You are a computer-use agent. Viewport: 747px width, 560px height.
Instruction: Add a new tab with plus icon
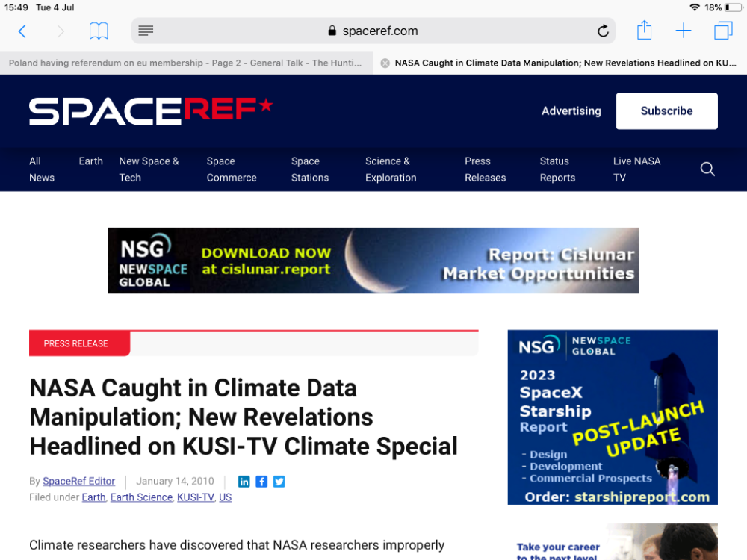click(684, 31)
